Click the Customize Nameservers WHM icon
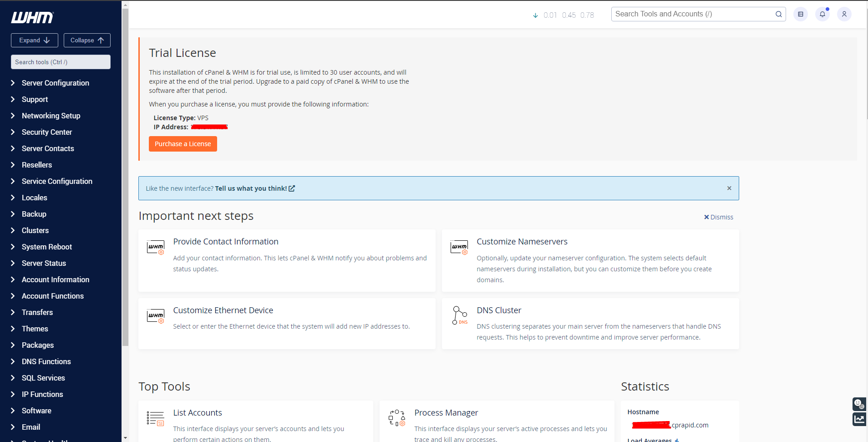The height and width of the screenshot is (442, 868). (x=459, y=248)
